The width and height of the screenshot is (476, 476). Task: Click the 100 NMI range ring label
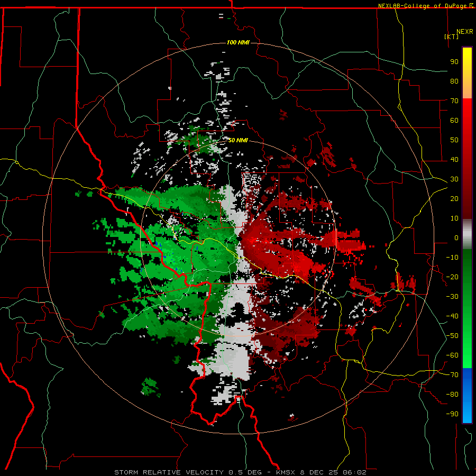pos(238,42)
